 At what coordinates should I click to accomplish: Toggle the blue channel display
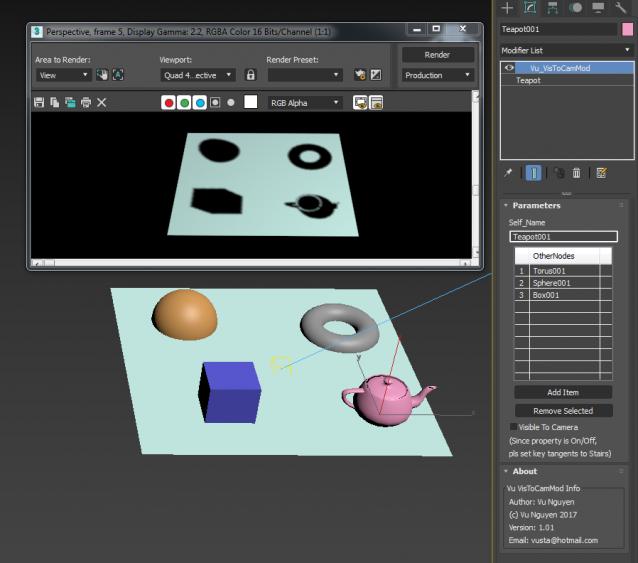(200, 102)
